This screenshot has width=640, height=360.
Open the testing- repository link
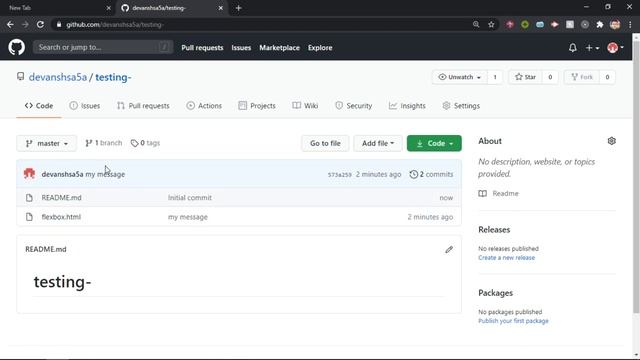(x=113, y=77)
